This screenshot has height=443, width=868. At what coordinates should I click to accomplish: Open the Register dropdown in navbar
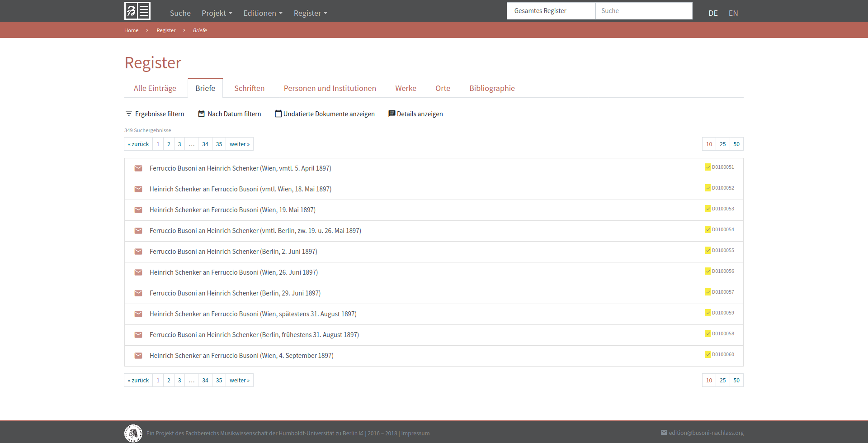point(311,13)
